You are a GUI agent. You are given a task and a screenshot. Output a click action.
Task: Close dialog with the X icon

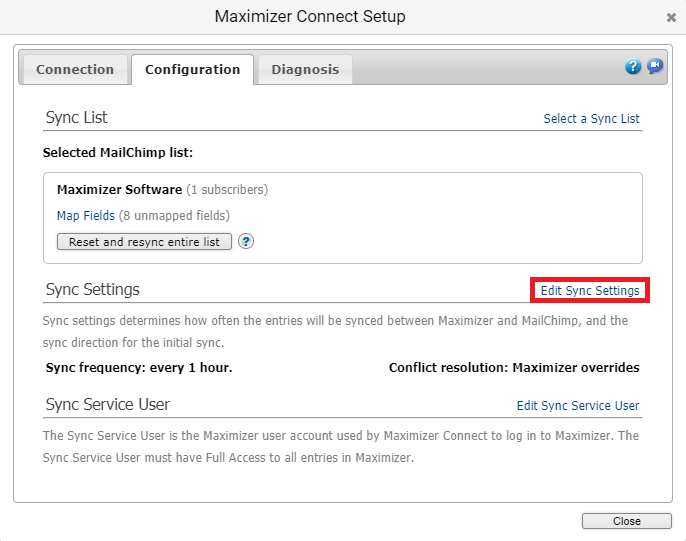pos(670,18)
